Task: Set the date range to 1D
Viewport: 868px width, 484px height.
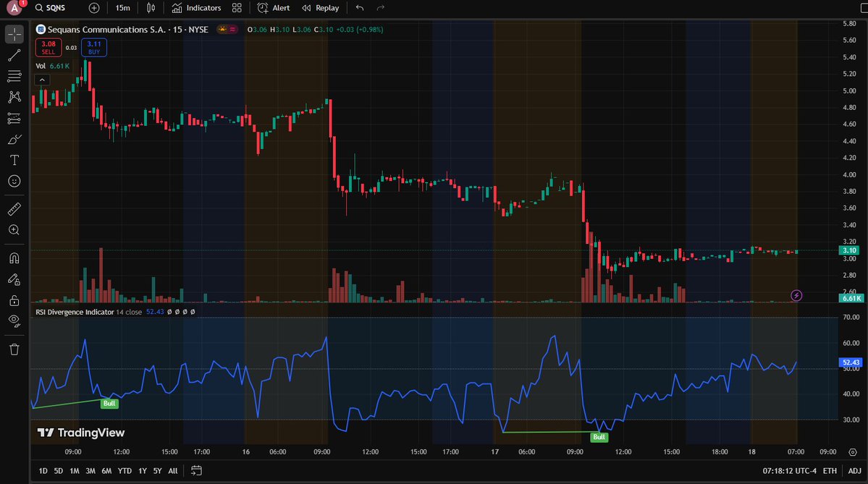Action: [43, 471]
